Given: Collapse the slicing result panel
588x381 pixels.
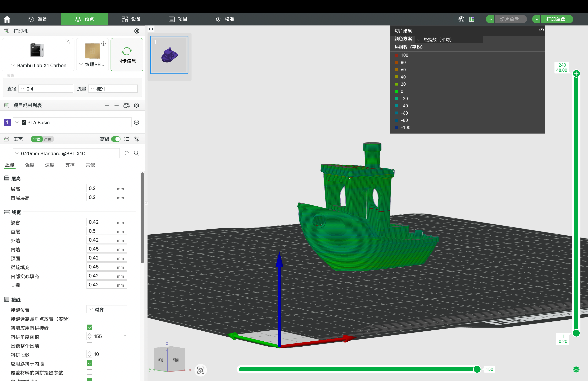Looking at the screenshot, I should 541,30.
